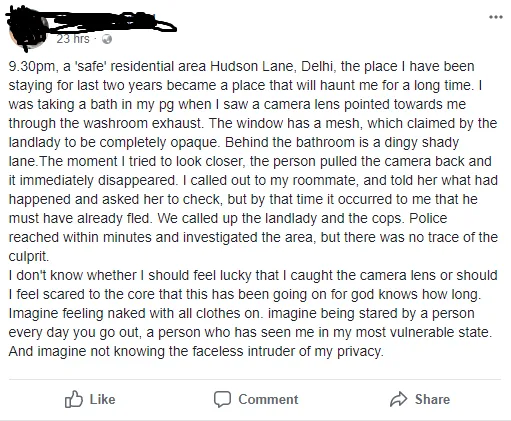The image size is (511, 421).
Task: Click the phrase 'Hudson Lane, Delhi'
Action: click(x=271, y=66)
